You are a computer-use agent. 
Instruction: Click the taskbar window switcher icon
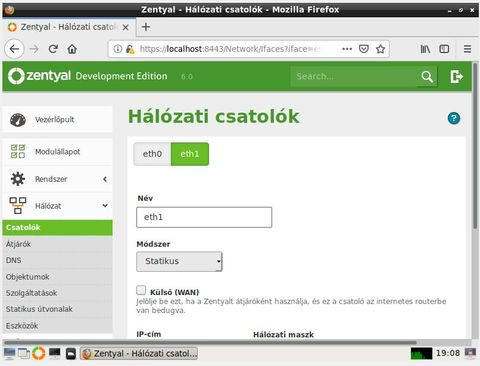click(24, 353)
